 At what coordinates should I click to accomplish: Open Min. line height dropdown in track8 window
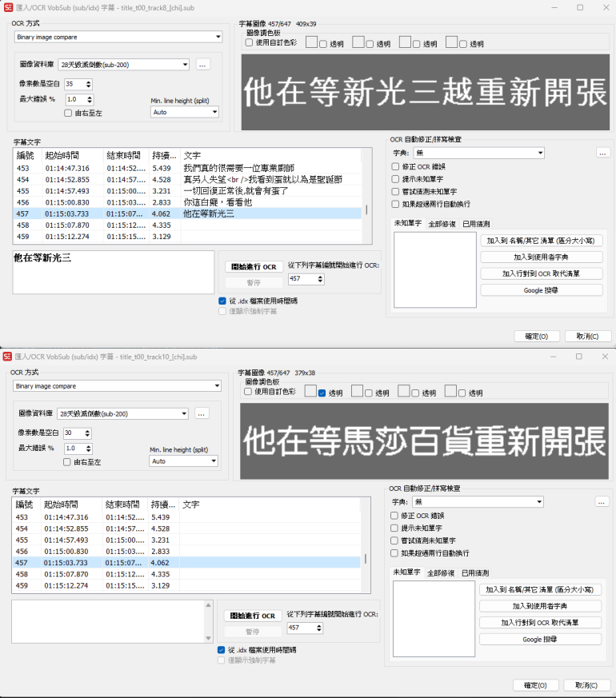click(x=184, y=112)
